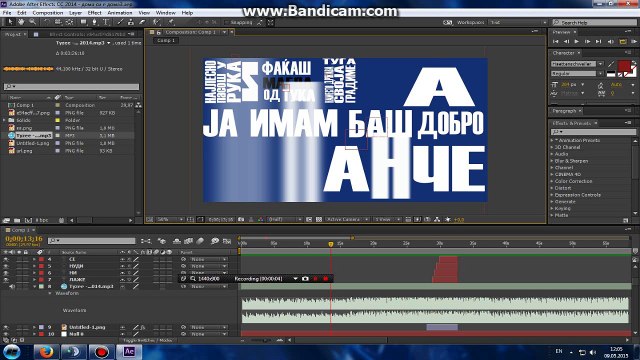Open the Composition menu
Viewport: 640px width, 360px height.
[x=48, y=13]
